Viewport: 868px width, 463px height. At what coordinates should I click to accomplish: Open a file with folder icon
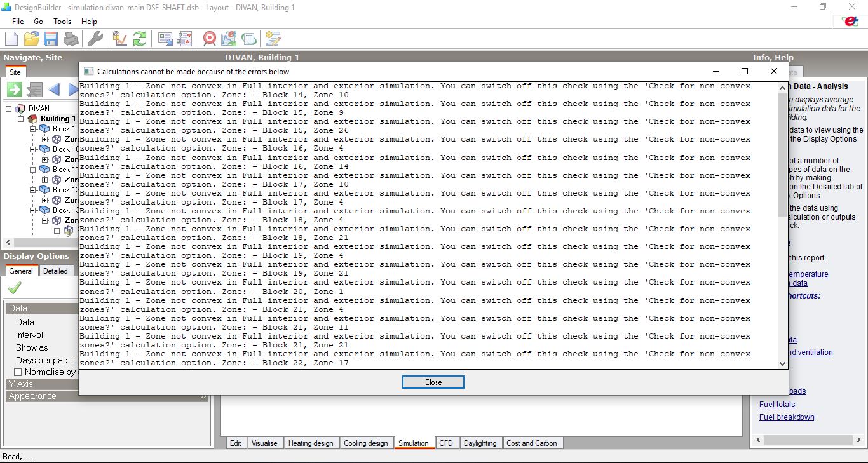pyautogui.click(x=32, y=39)
